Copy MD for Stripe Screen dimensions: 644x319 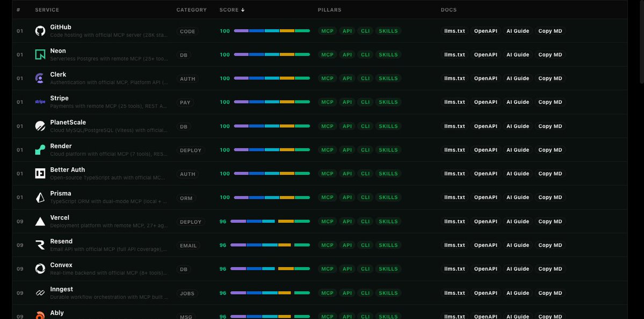550,102
